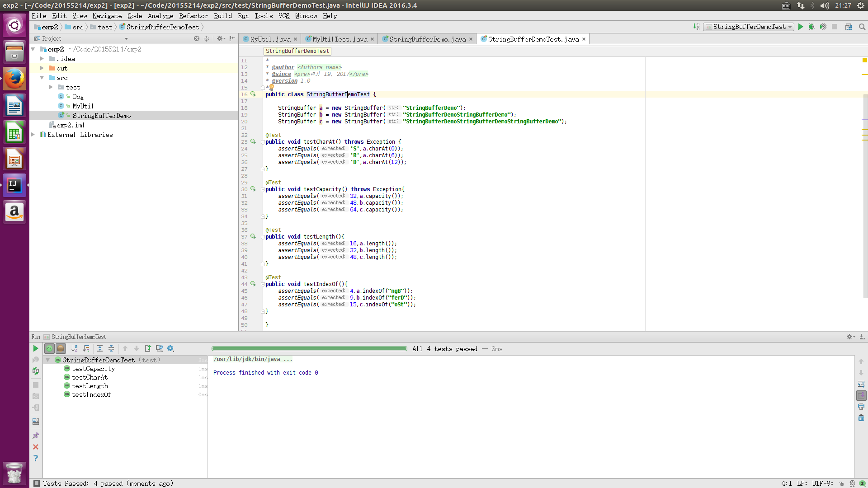Print console output icon
The height and width of the screenshot is (488, 868).
click(861, 407)
